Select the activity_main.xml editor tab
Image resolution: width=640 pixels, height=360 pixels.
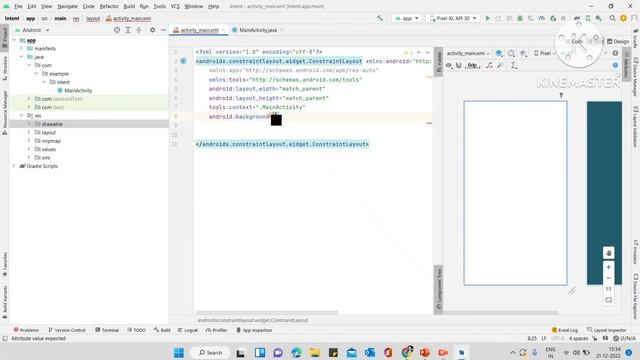click(x=199, y=30)
